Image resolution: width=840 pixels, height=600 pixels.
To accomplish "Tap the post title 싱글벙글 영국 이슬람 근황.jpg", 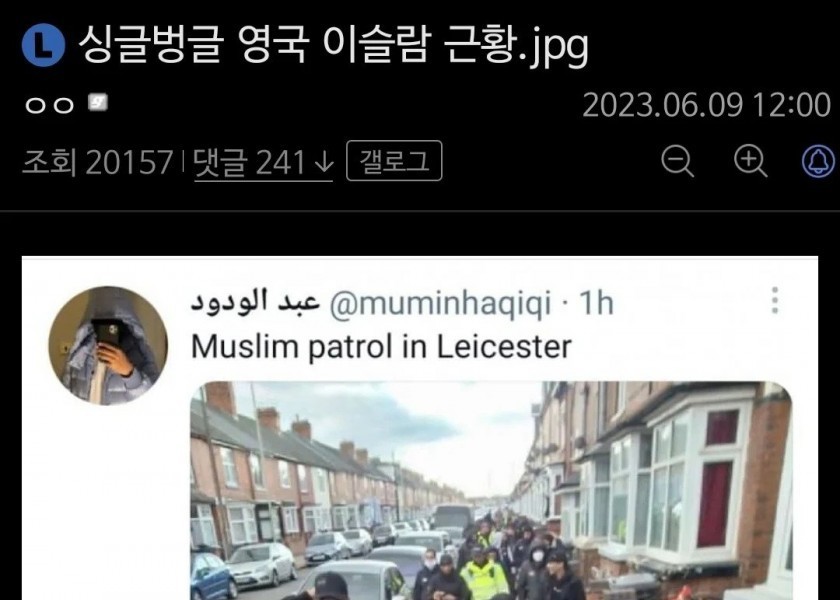I will click(333, 47).
